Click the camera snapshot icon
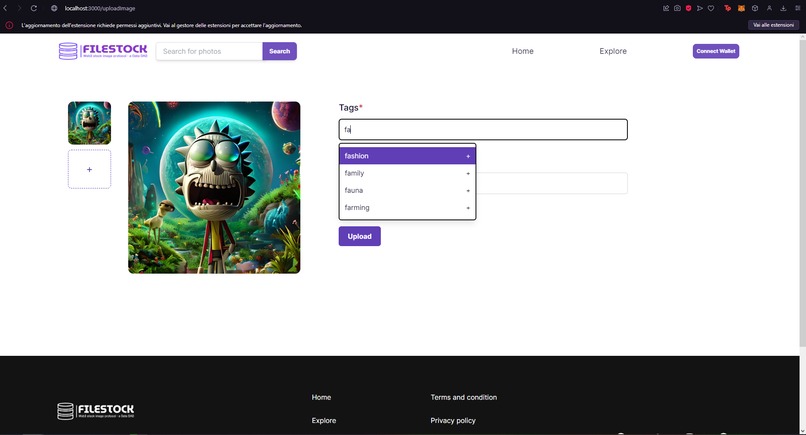The width and height of the screenshot is (806, 435). pos(677,8)
